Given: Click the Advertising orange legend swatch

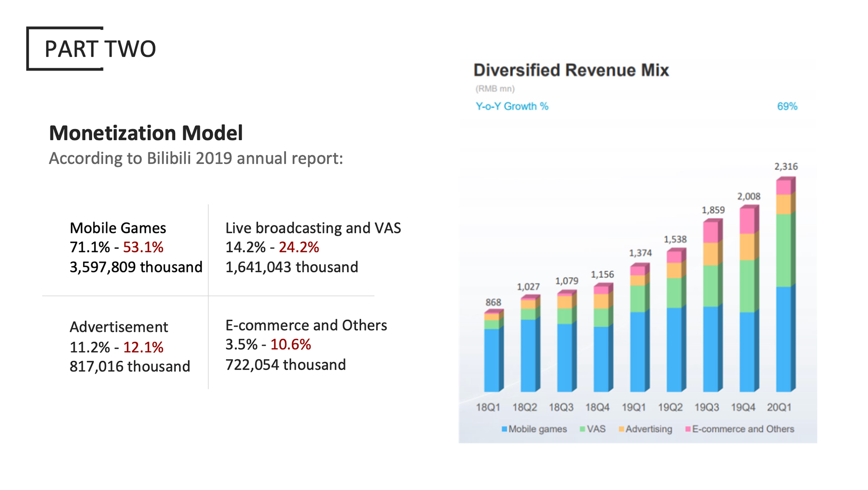Looking at the screenshot, I should tap(621, 429).
